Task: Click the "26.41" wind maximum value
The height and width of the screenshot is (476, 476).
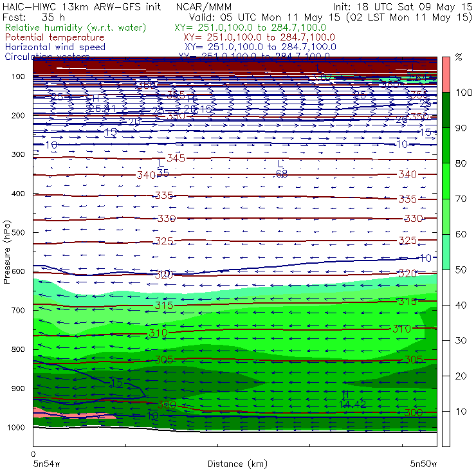Action: point(101,108)
